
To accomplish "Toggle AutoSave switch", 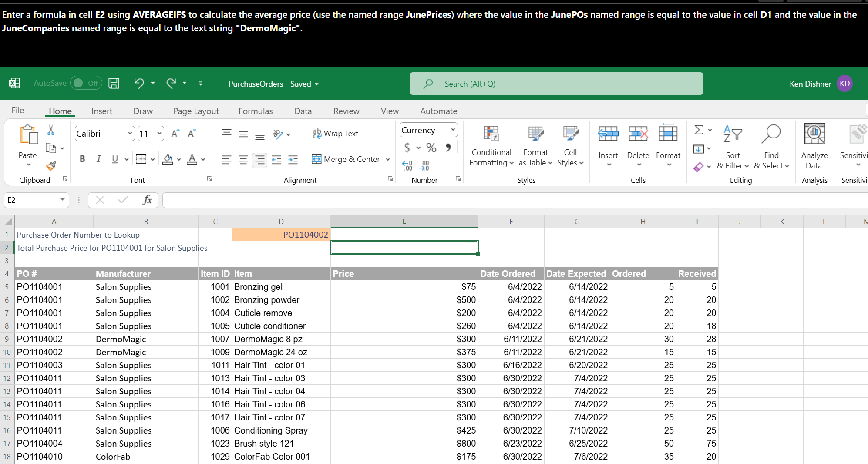I will (x=86, y=83).
